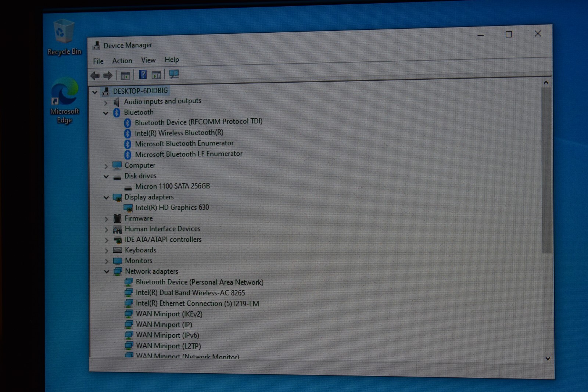Expand the Firmware category

click(x=106, y=219)
